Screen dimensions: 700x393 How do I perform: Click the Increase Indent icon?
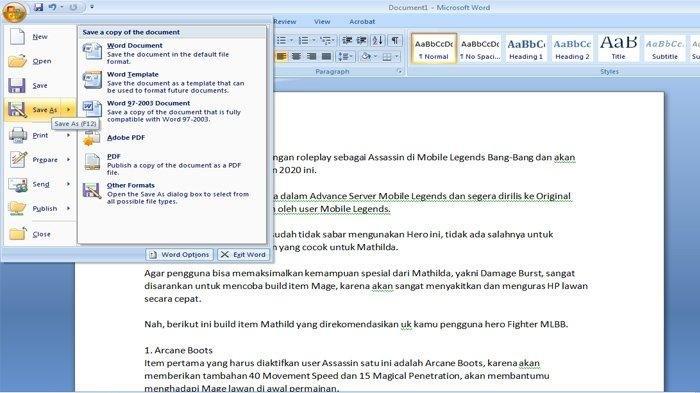(x=362, y=41)
